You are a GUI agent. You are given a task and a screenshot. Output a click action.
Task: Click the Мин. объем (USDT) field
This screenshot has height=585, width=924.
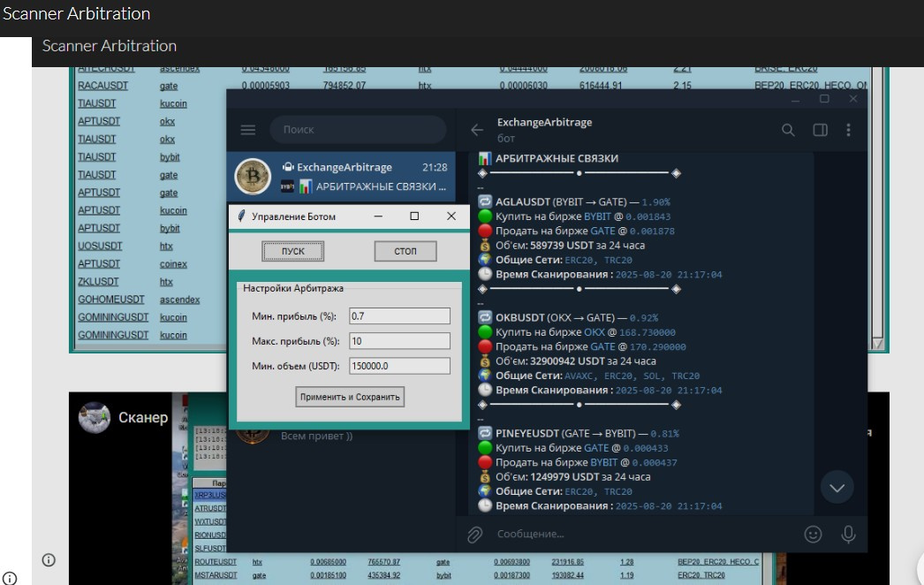pos(399,366)
